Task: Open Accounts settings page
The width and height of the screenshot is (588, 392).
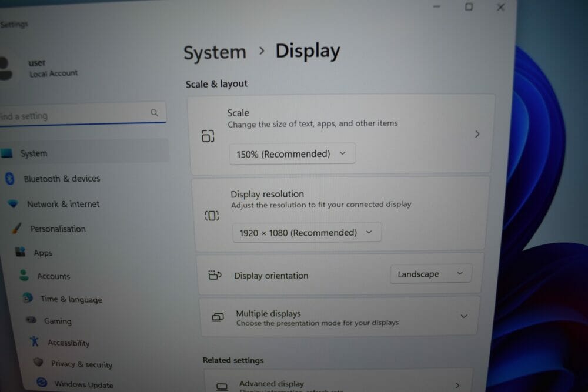Action: coord(54,276)
